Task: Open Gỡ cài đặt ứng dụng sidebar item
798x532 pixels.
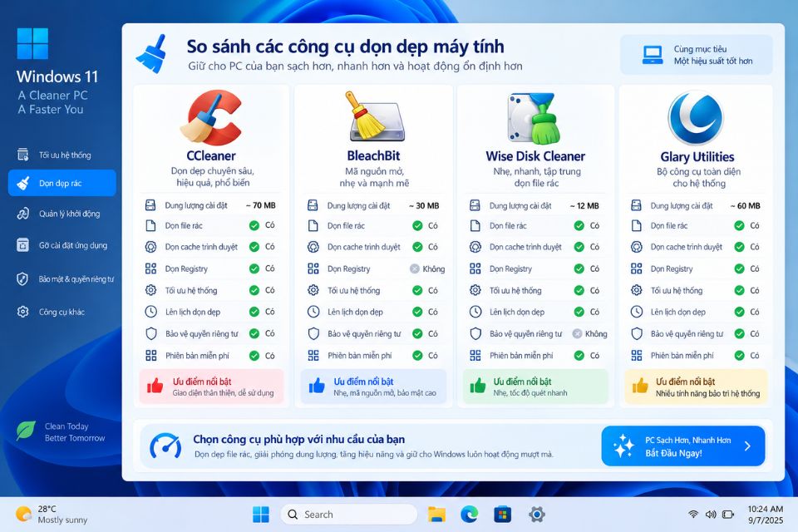Action: click(62, 245)
